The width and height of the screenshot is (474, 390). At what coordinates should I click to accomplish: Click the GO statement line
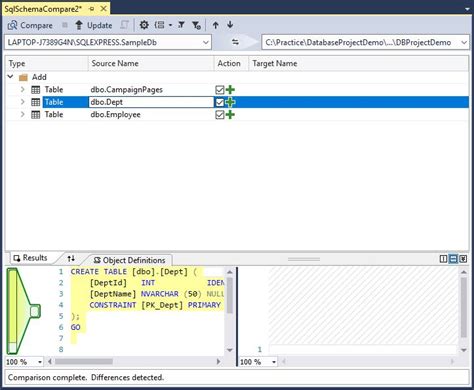tap(75, 327)
